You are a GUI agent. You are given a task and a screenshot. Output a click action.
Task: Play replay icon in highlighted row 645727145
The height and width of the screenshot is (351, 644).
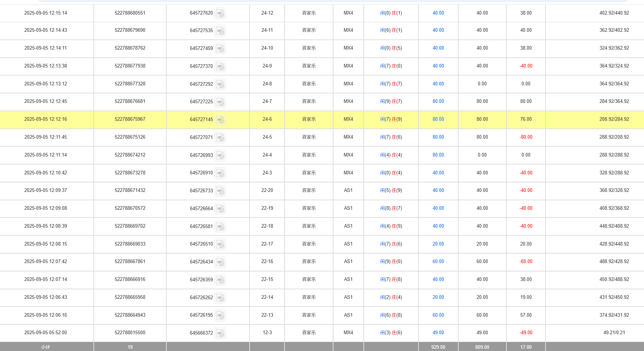tap(220, 120)
